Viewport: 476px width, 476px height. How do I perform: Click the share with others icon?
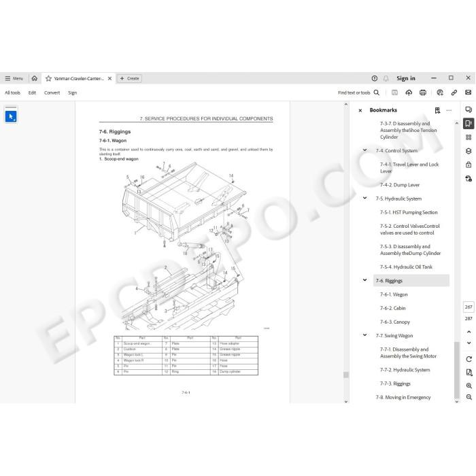(440, 92)
